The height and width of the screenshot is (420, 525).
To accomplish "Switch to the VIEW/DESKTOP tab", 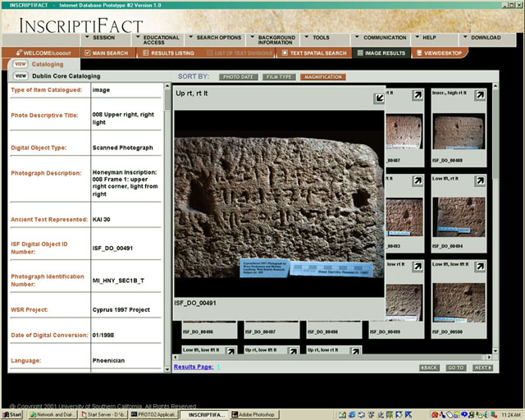I will pos(439,53).
